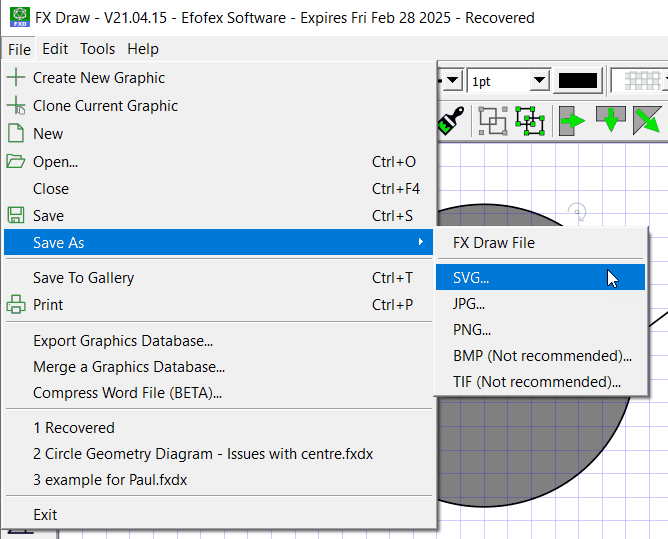The image size is (668, 539).
Task: Choose Export Graphics Database...
Action: tap(218, 341)
